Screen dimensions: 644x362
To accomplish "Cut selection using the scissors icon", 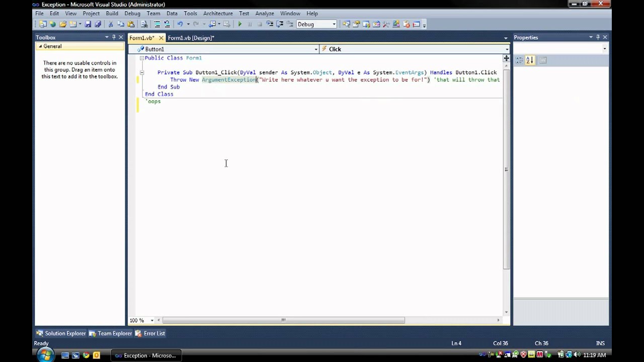I will coord(111,24).
